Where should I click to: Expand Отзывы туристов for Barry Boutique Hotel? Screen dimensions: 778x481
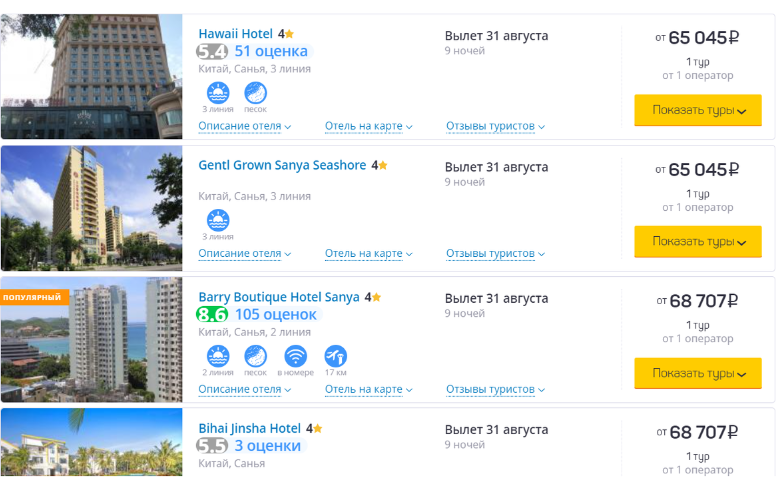495,389
